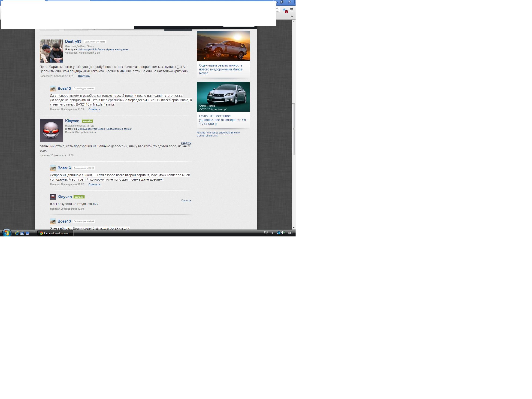Reply to Dmitry83's comment via Ответить
This screenshot has height=399, width=532.
click(84, 76)
